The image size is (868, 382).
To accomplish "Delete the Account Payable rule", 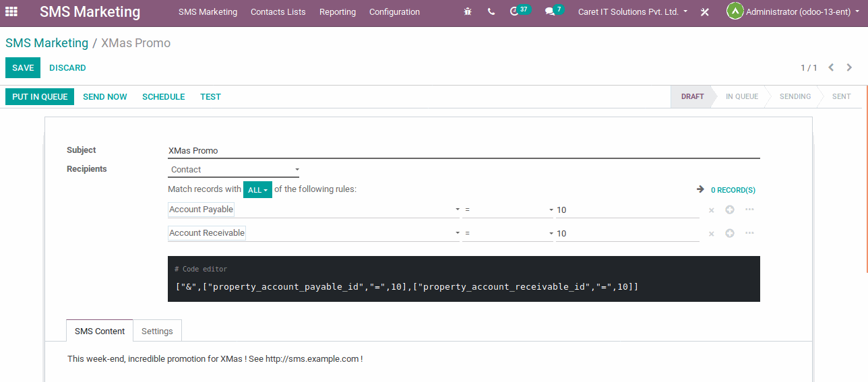I will [711, 210].
